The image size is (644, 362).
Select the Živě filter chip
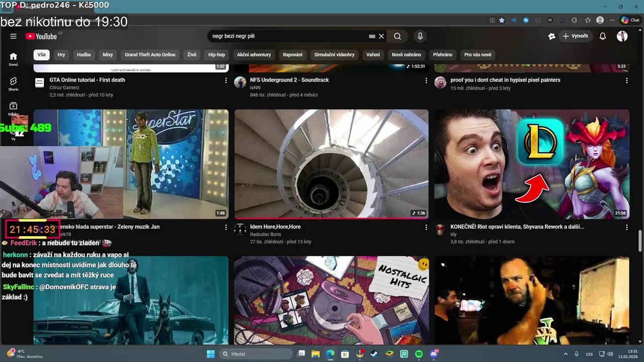(x=192, y=55)
